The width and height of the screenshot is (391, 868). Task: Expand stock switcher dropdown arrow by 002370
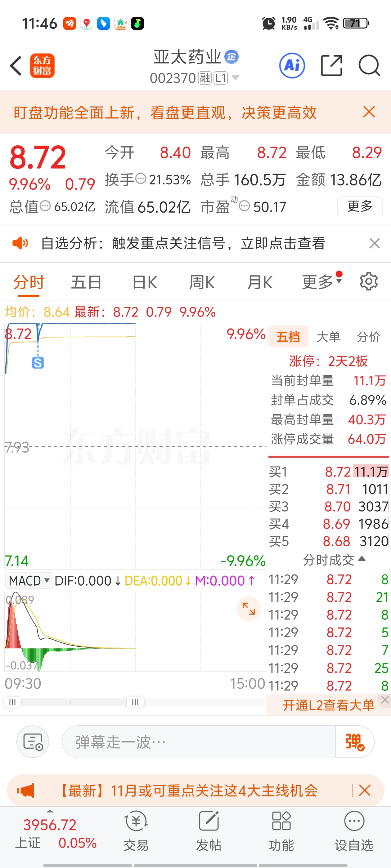236,78
